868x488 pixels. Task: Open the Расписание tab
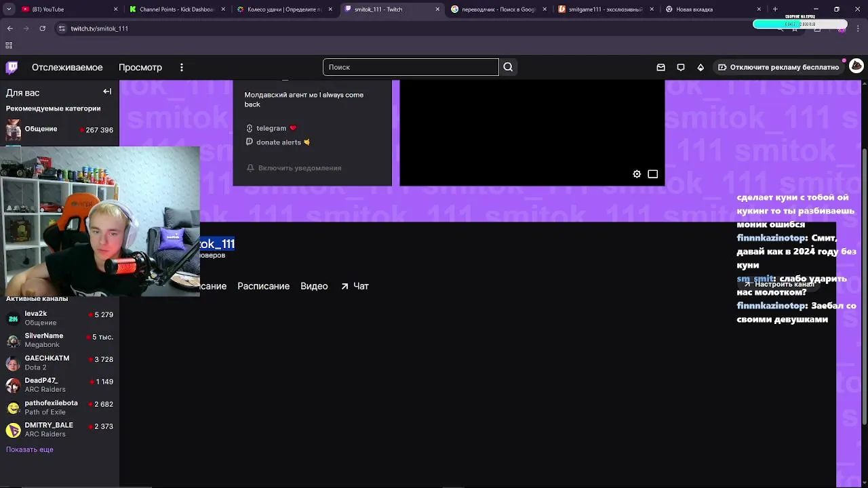[x=263, y=286]
